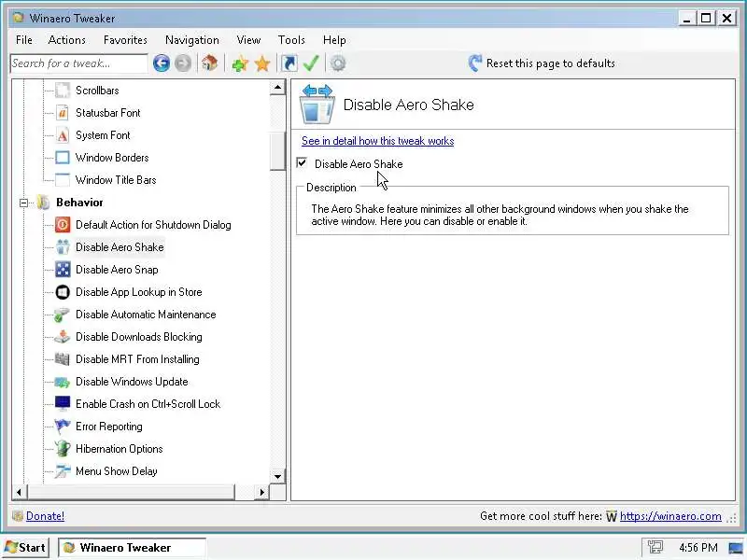Screen dimensions: 747x560
Task: Select the Behavior category label
Action: [x=79, y=203]
